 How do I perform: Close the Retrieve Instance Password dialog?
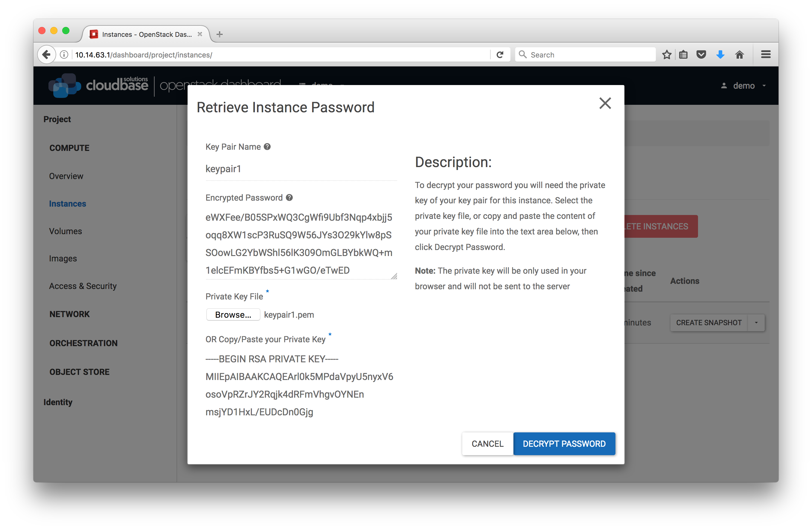point(605,103)
